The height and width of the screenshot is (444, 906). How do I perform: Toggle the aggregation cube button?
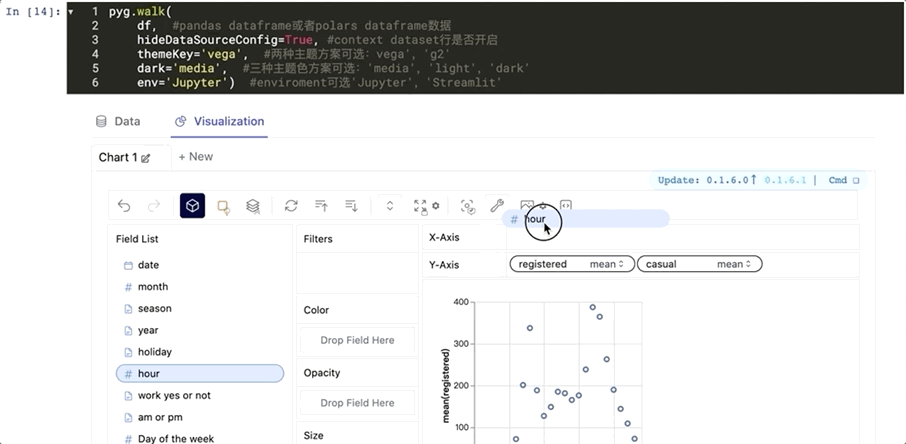[x=192, y=206]
